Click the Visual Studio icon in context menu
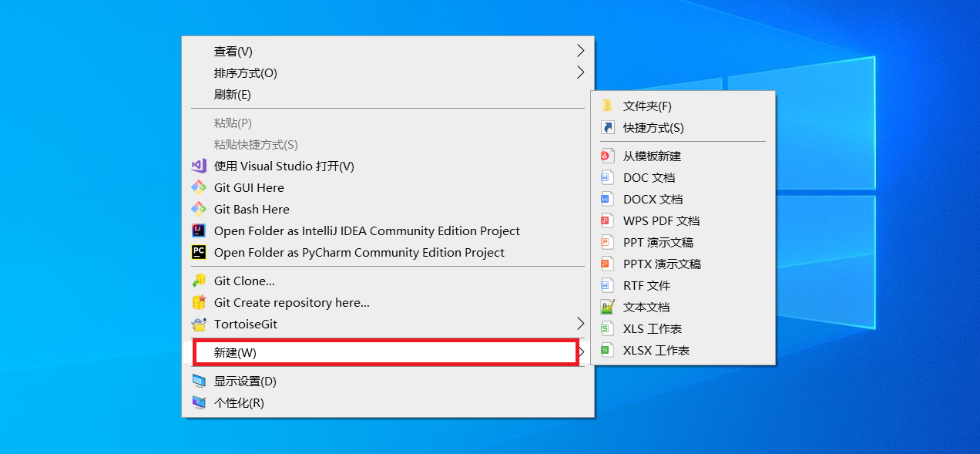The width and height of the screenshot is (980, 454). tap(199, 166)
